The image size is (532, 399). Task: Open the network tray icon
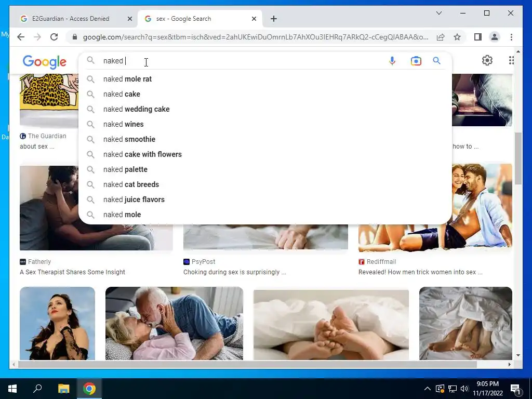point(452,389)
